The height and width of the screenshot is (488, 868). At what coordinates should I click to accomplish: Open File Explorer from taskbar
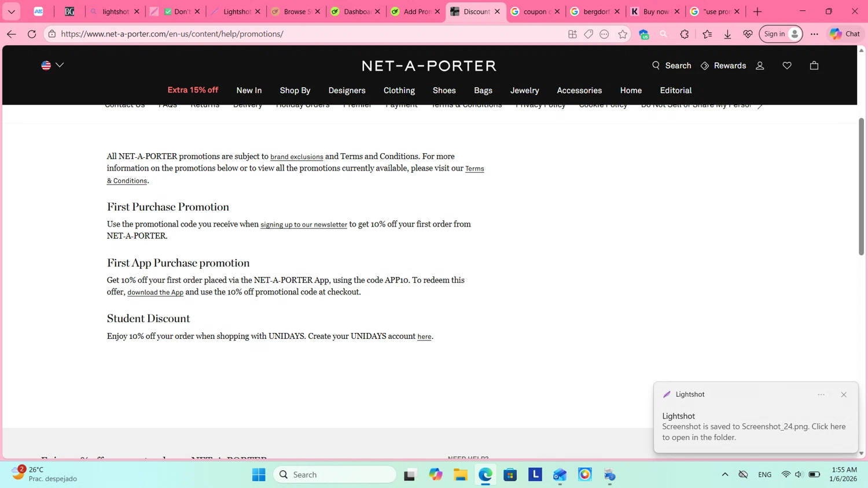click(460, 475)
